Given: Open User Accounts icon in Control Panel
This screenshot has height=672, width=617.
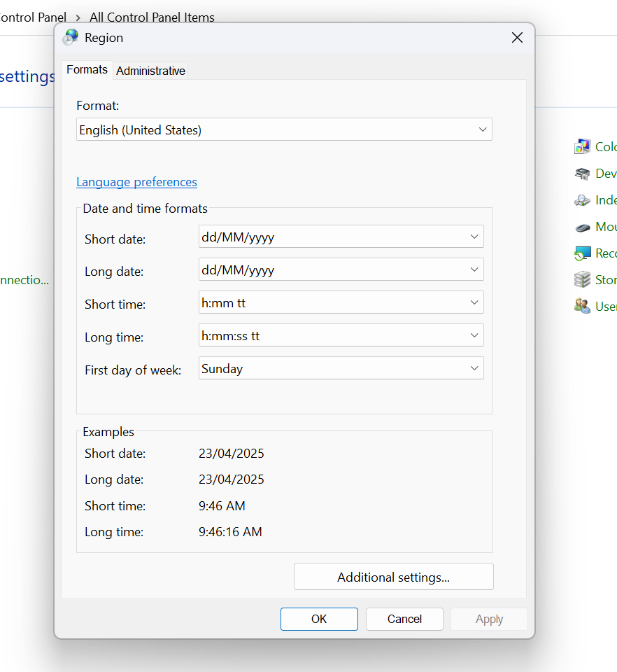Looking at the screenshot, I should 582,307.
